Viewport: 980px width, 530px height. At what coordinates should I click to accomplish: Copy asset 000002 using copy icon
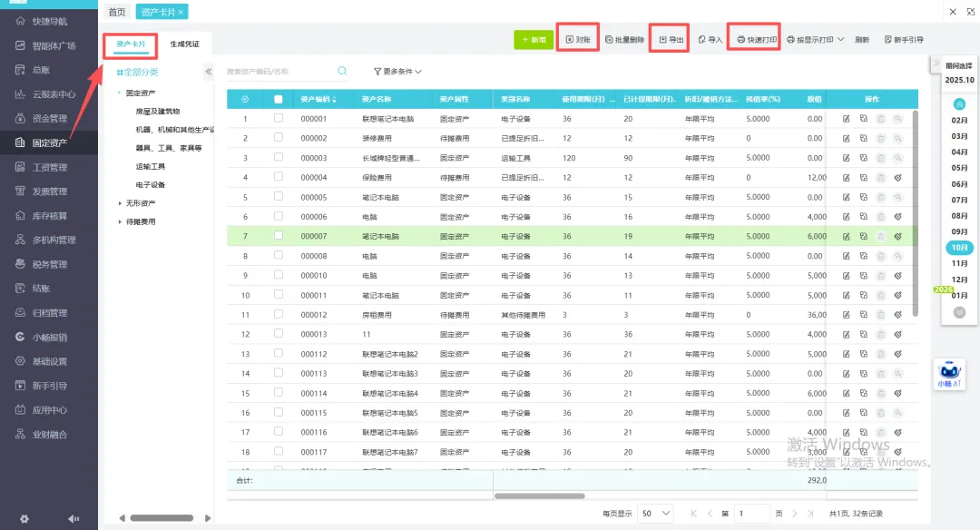[x=863, y=138]
